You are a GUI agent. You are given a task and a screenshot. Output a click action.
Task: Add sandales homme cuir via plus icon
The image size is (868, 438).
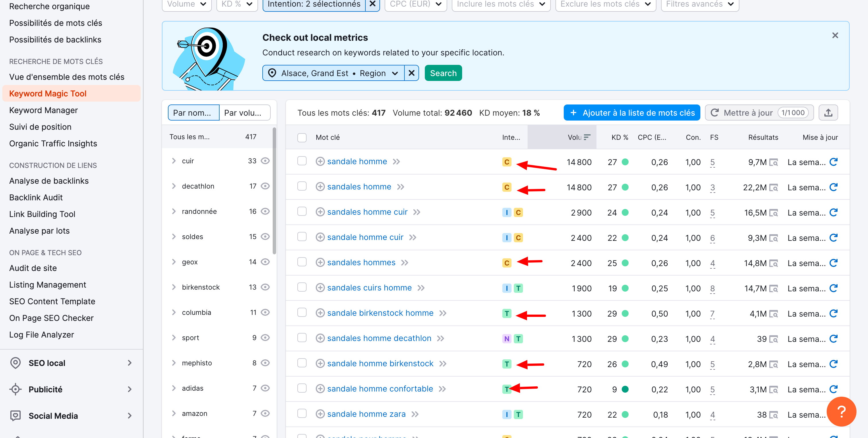320,212
